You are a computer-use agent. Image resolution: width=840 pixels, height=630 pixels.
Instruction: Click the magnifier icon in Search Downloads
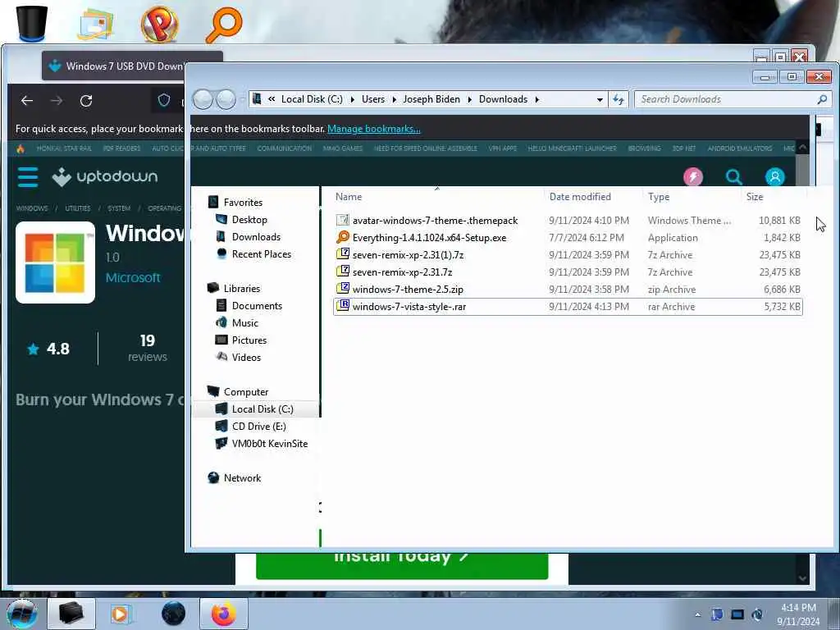822,99
